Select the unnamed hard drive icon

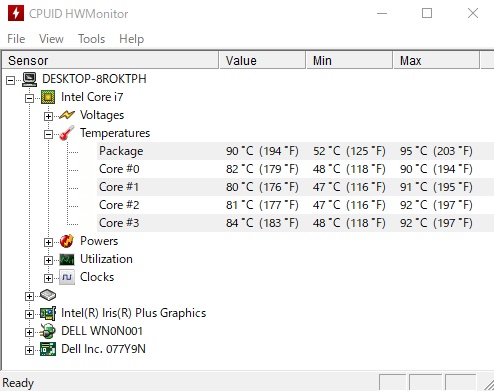[x=48, y=295]
